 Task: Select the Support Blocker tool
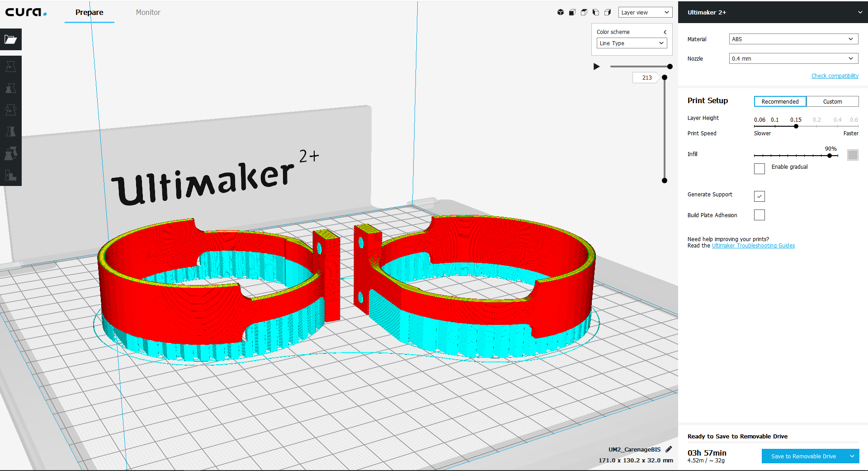pos(11,175)
